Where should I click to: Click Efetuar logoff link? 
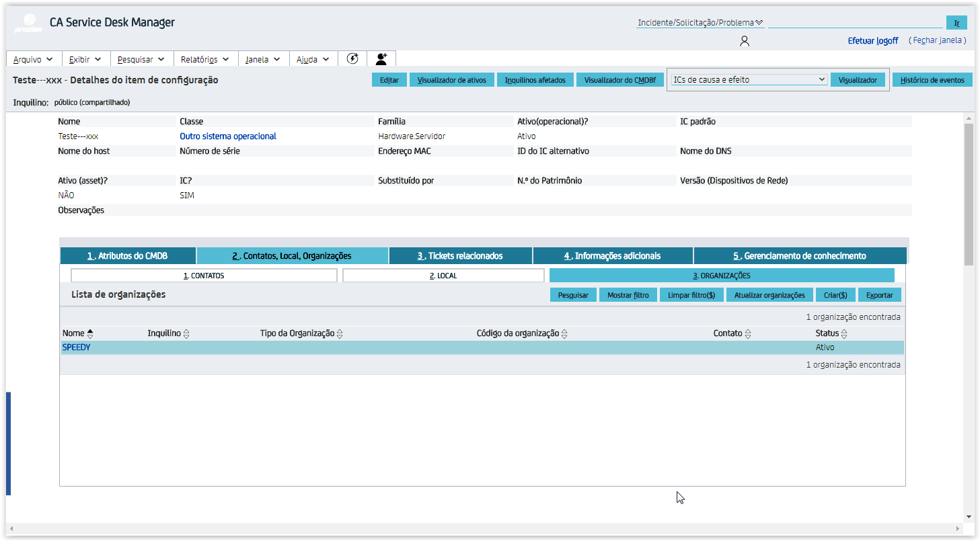click(873, 41)
